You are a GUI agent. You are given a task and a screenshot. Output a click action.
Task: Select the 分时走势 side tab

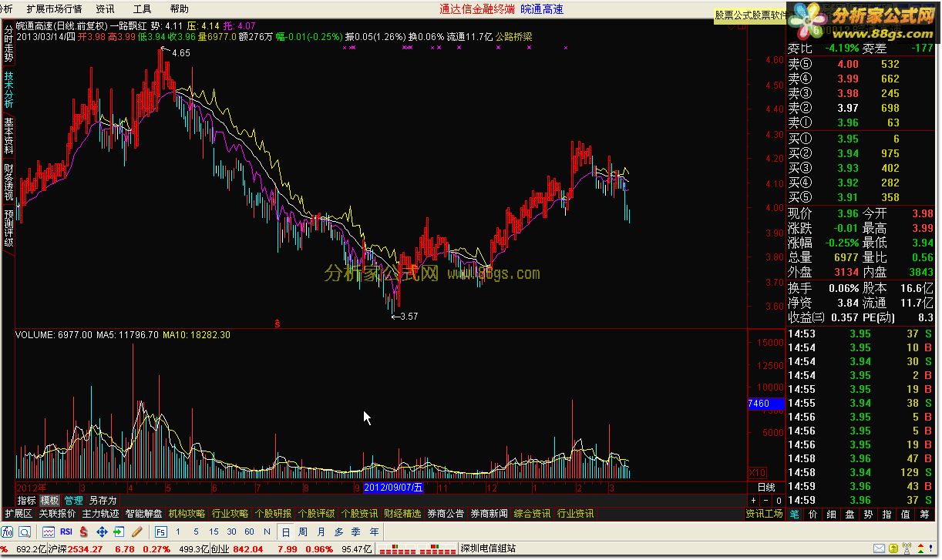click(8, 45)
